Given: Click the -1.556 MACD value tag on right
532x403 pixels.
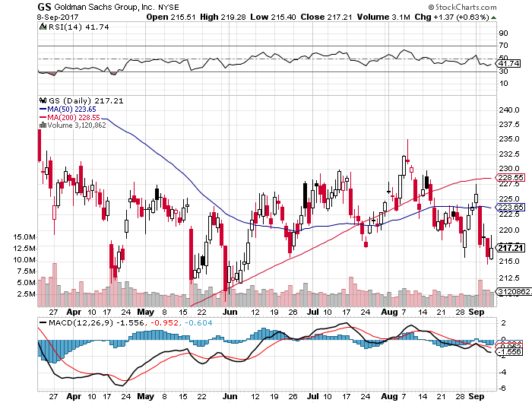Looking at the screenshot, I should [508, 352].
